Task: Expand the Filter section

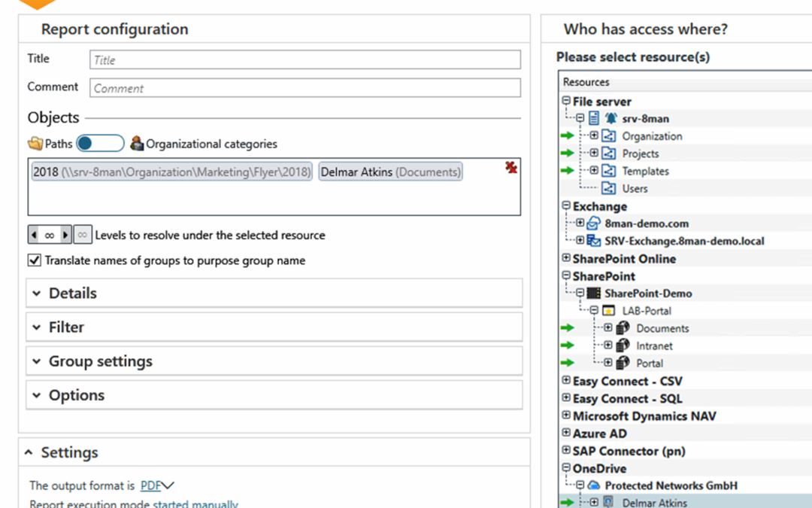Action: coord(274,327)
